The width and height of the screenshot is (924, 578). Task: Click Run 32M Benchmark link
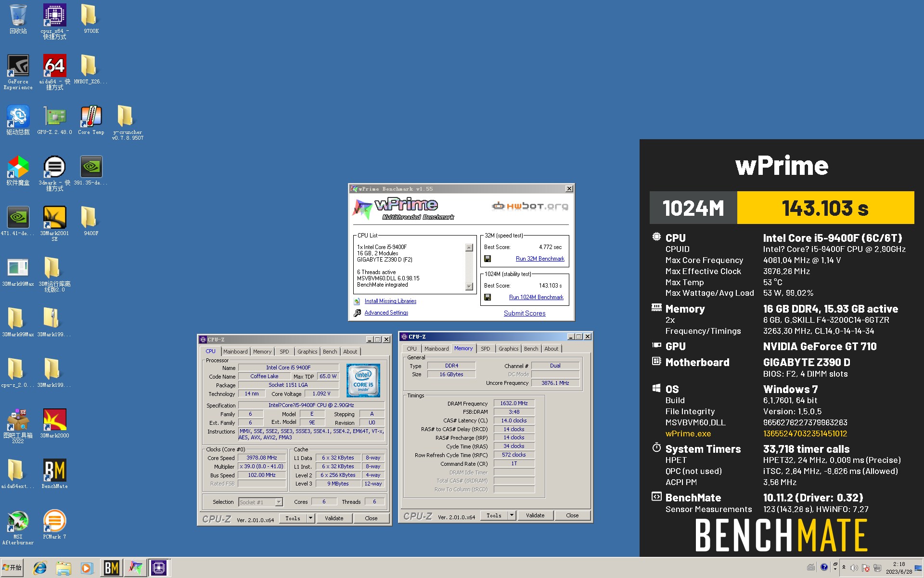point(540,259)
